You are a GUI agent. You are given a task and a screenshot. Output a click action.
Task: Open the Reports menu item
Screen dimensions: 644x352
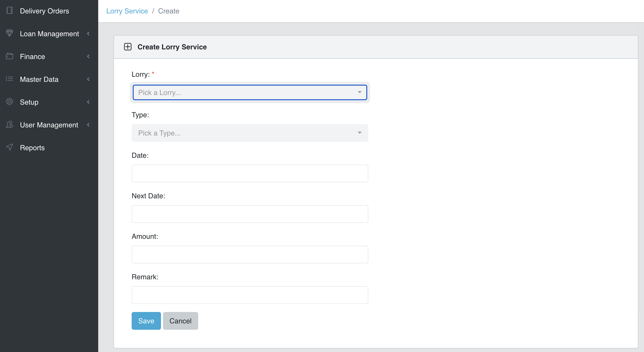pyautogui.click(x=32, y=148)
